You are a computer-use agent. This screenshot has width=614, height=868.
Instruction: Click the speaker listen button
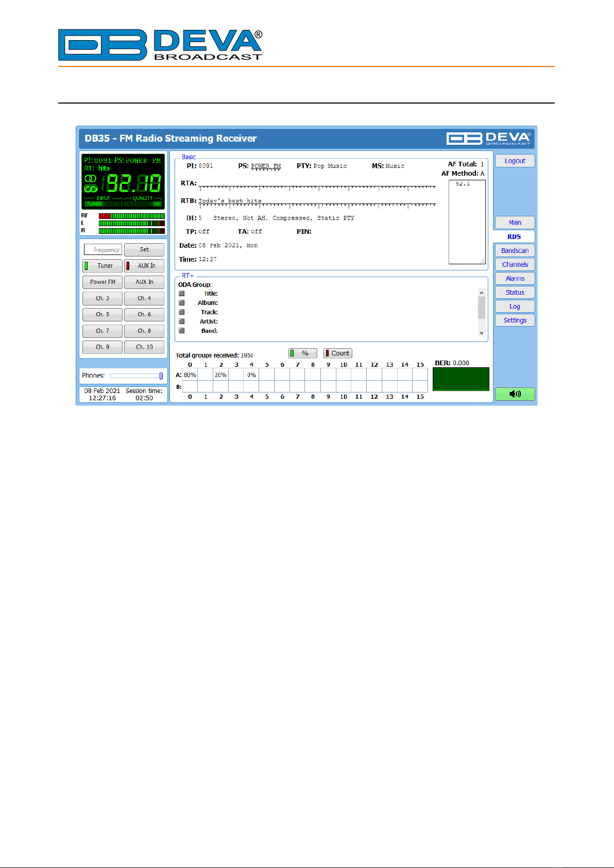pyautogui.click(x=515, y=394)
